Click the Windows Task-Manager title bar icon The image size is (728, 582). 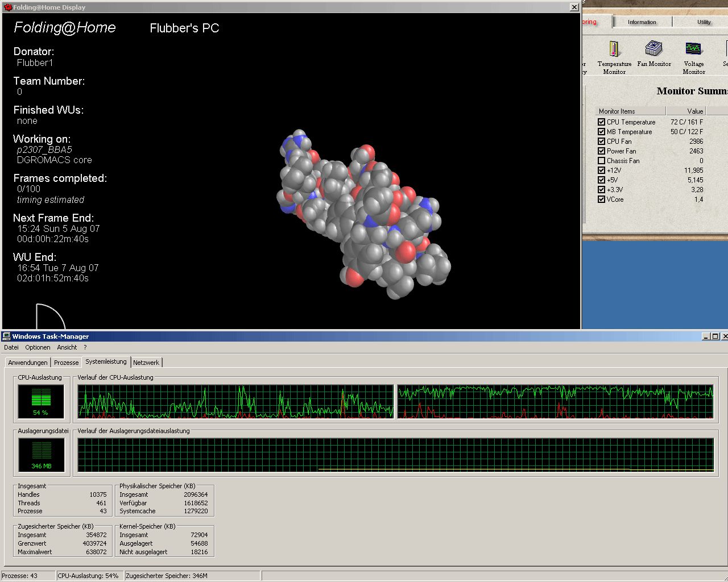tap(7, 336)
